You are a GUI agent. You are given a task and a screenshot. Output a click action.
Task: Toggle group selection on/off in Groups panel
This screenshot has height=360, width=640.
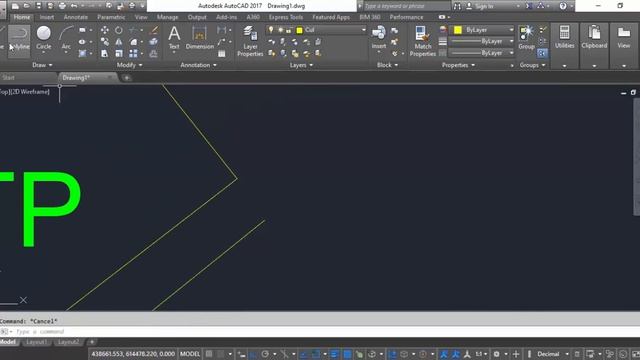[542, 53]
